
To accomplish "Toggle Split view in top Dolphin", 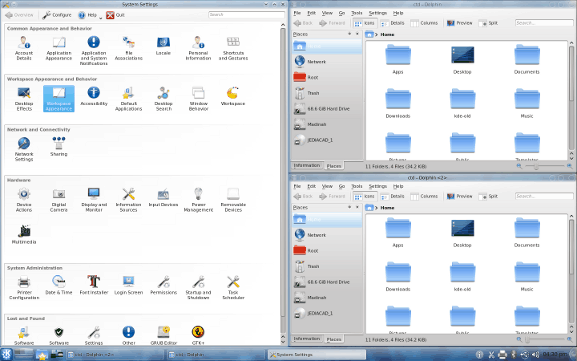I will click(488, 23).
